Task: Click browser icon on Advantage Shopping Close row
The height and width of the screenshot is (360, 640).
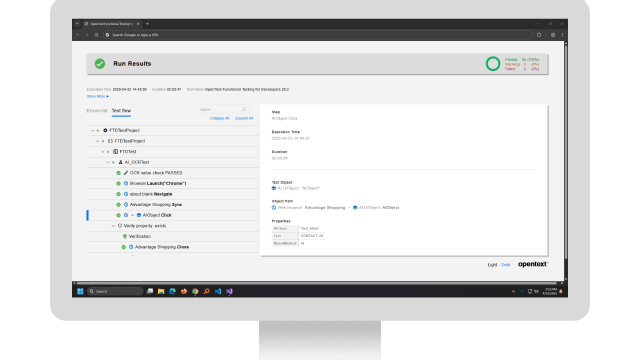Action: [131, 247]
